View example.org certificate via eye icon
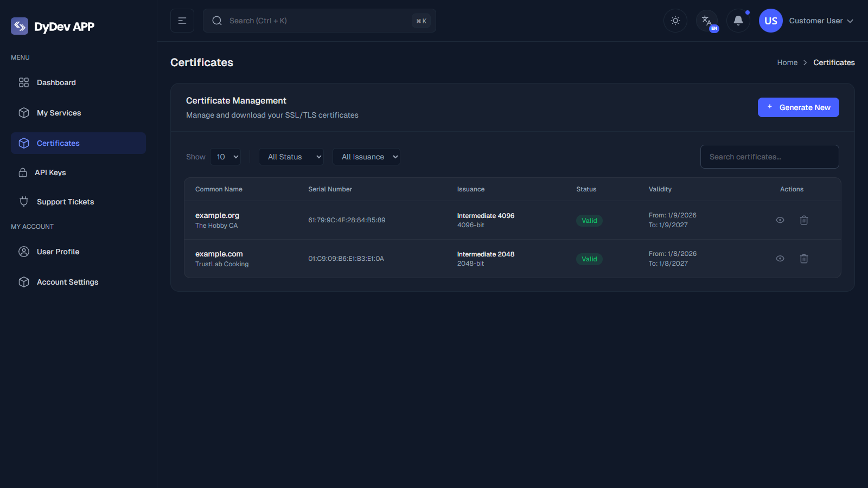The height and width of the screenshot is (488, 868). [x=780, y=220]
